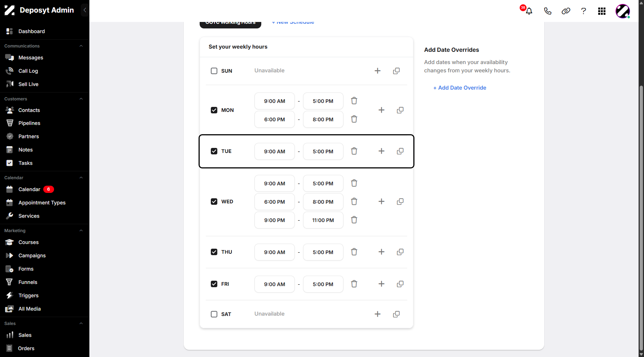
Task: Collapse the Customers sidebar section
Action: pyautogui.click(x=81, y=99)
